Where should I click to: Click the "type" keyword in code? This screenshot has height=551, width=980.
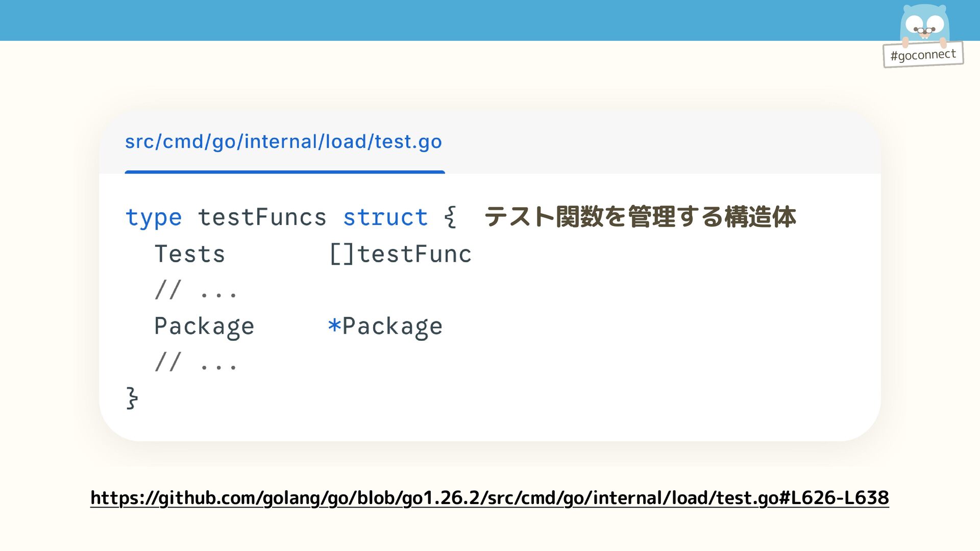pos(154,218)
